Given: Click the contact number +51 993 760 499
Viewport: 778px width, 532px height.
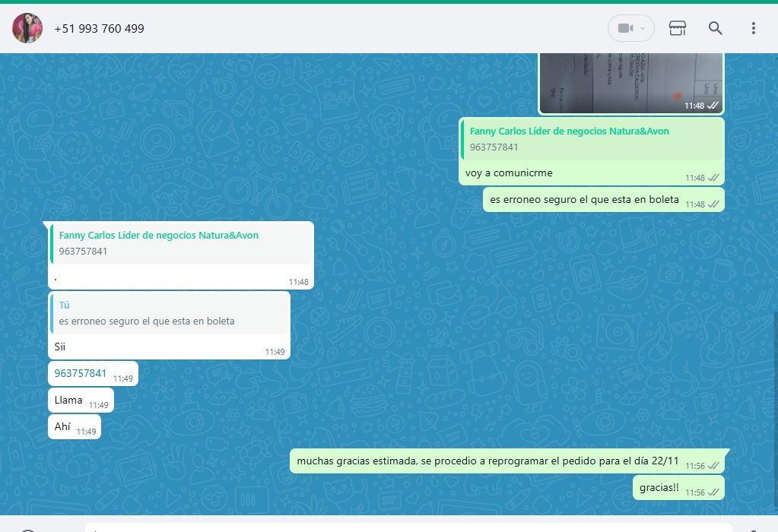Looking at the screenshot, I should click(99, 28).
